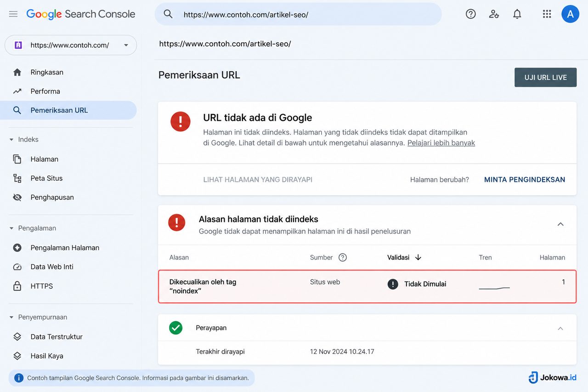Open the Pelajari lebih banyak link

tap(441, 143)
